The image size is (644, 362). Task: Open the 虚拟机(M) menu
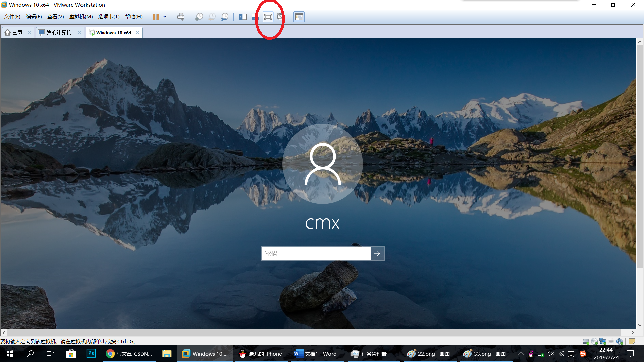[81, 17]
